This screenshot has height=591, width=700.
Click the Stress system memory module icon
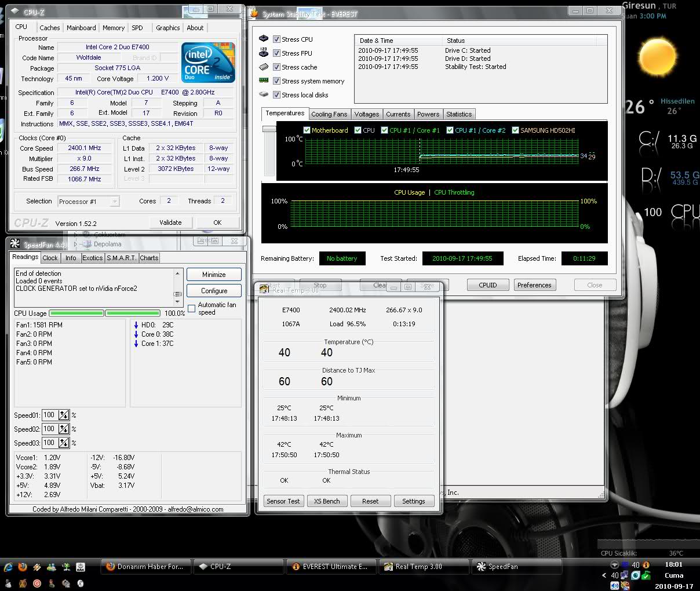[264, 81]
